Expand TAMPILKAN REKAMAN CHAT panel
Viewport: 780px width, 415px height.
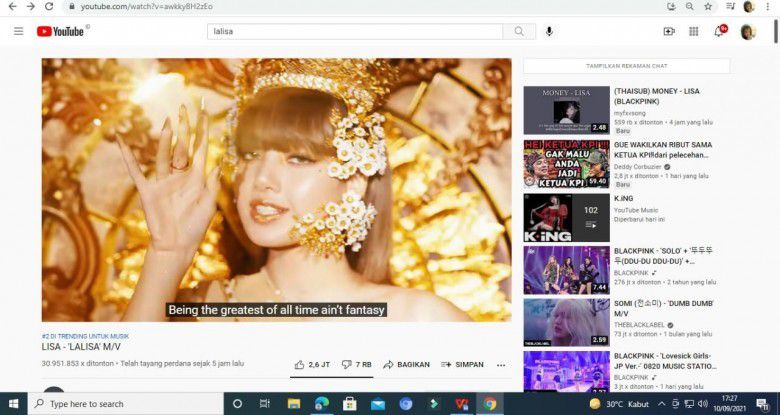(626, 66)
